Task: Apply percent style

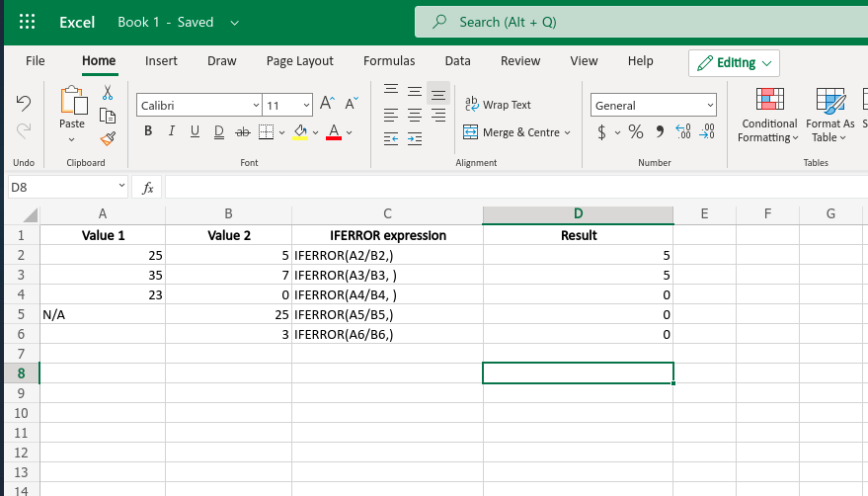Action: click(x=636, y=131)
